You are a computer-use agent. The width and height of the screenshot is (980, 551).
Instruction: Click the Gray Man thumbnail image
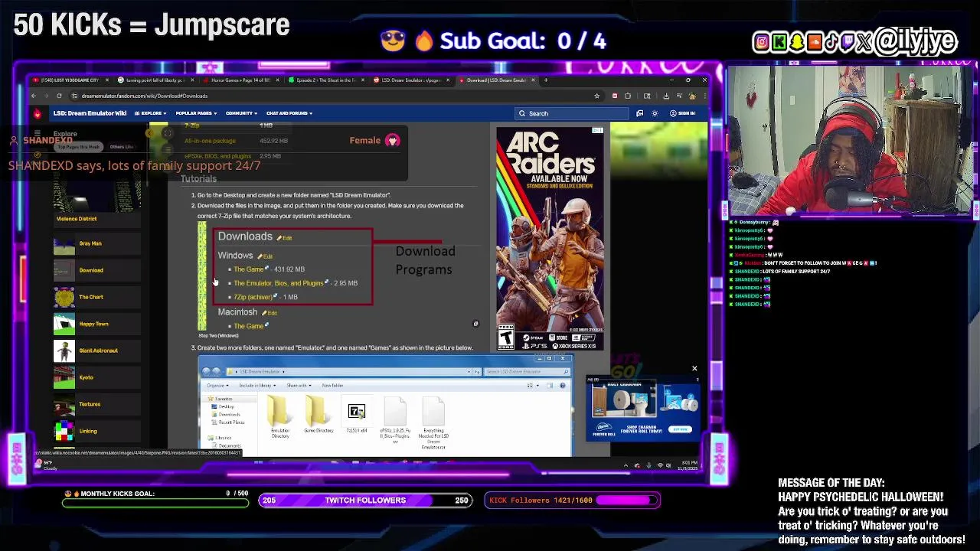(64, 243)
